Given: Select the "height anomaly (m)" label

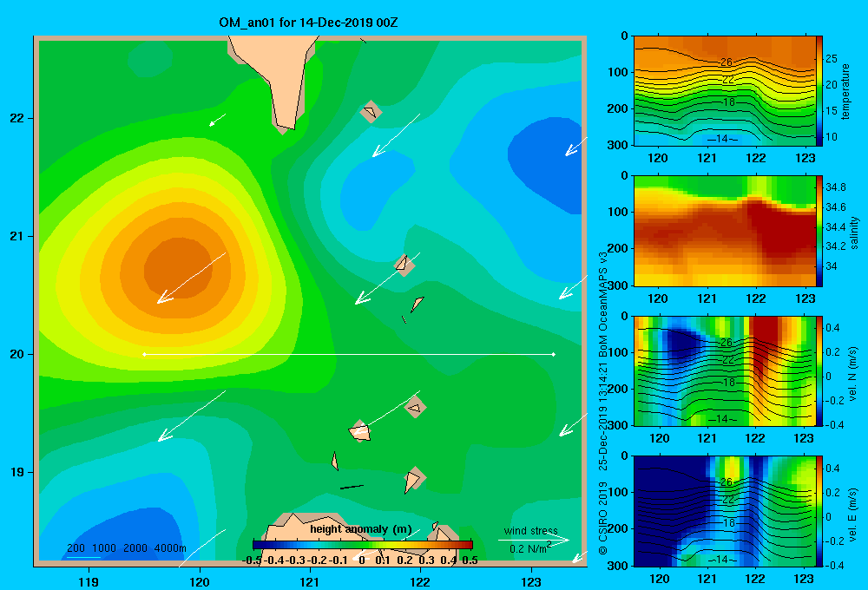Looking at the screenshot, I should [x=361, y=529].
